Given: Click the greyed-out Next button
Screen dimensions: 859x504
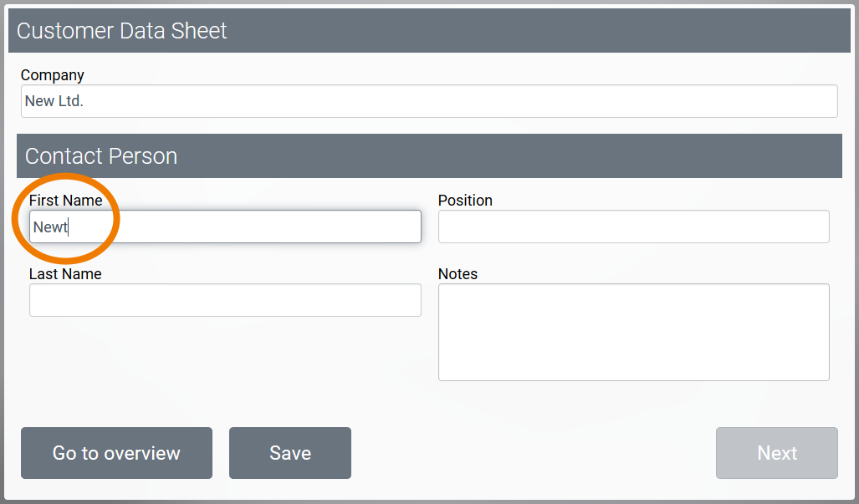Looking at the screenshot, I should pyautogui.click(x=776, y=453).
